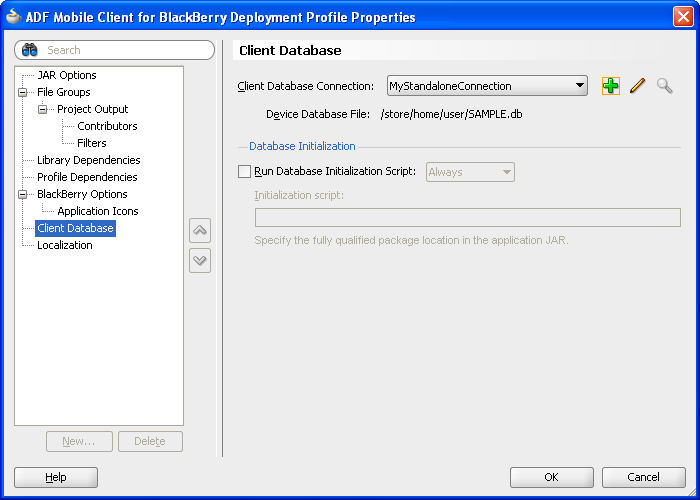Open the Client Database Connection dropdown
700x500 pixels.
(x=487, y=86)
